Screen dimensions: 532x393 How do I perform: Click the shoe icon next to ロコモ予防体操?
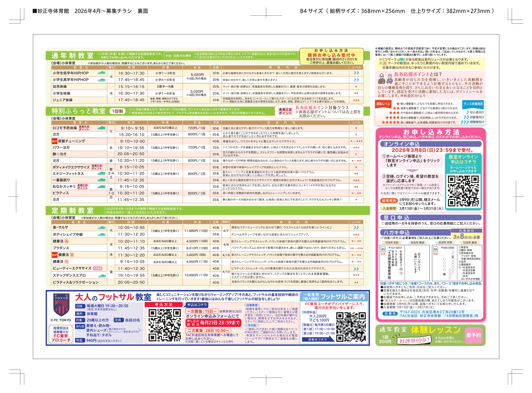pyautogui.click(x=101, y=128)
